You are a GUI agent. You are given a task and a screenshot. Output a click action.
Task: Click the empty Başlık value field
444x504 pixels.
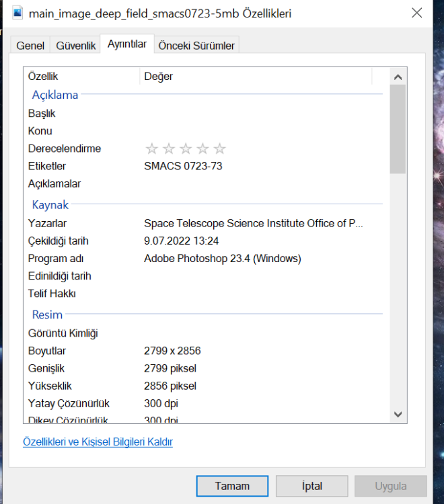256,114
